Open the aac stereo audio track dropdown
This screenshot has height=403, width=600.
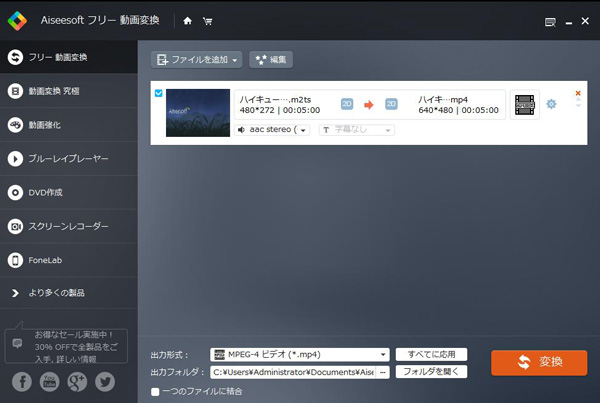pos(272,130)
